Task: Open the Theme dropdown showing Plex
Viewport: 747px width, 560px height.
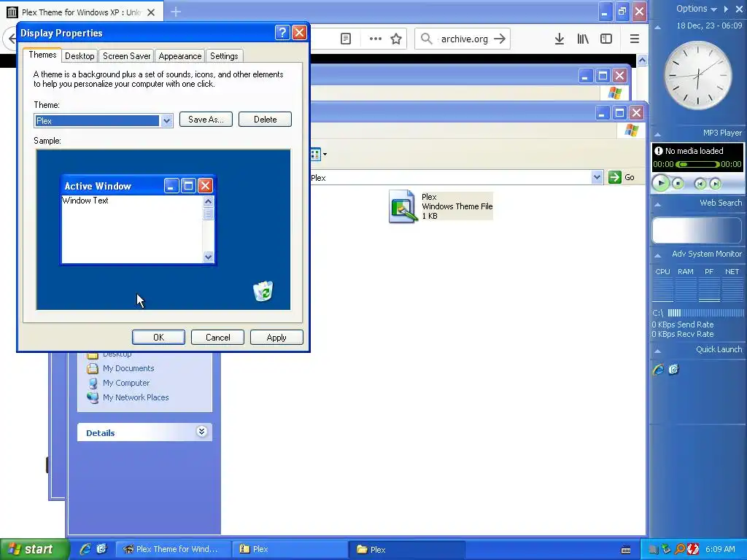Action: pyautogui.click(x=166, y=120)
